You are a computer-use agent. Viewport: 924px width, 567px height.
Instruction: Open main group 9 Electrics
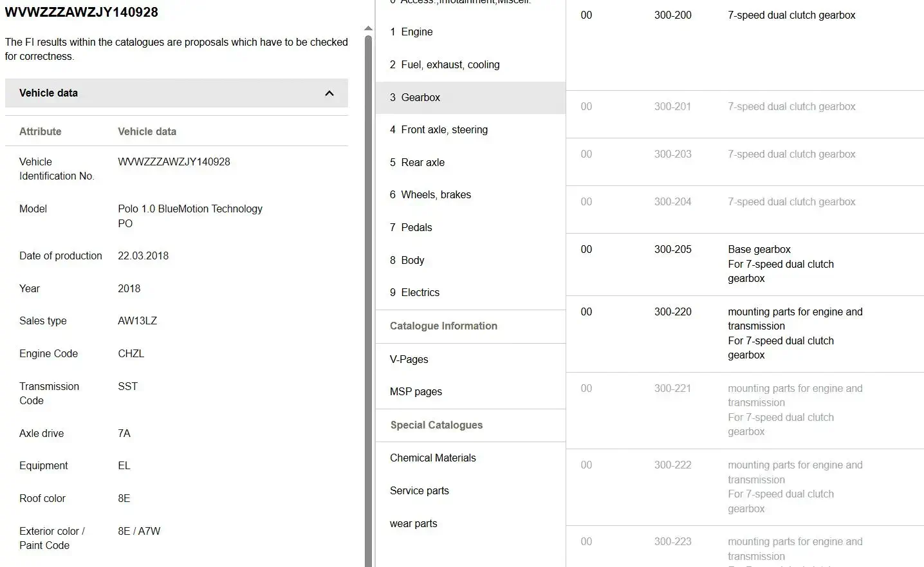pos(470,293)
